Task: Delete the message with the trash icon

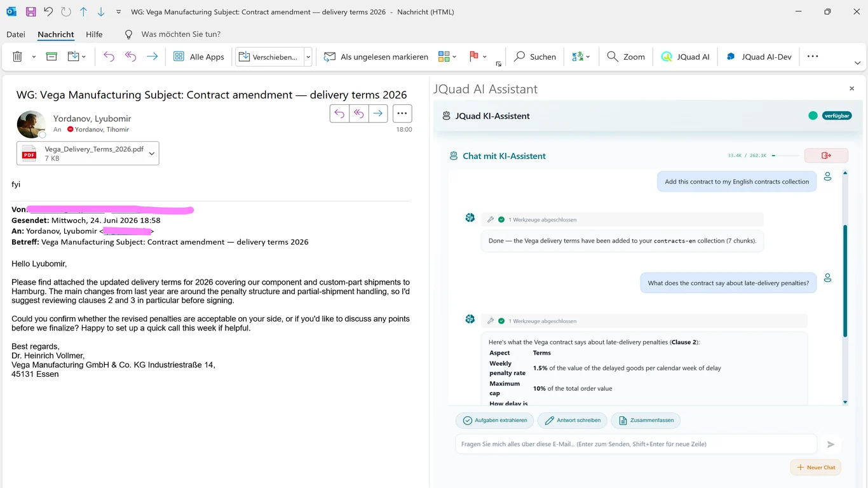Action: [x=17, y=57]
